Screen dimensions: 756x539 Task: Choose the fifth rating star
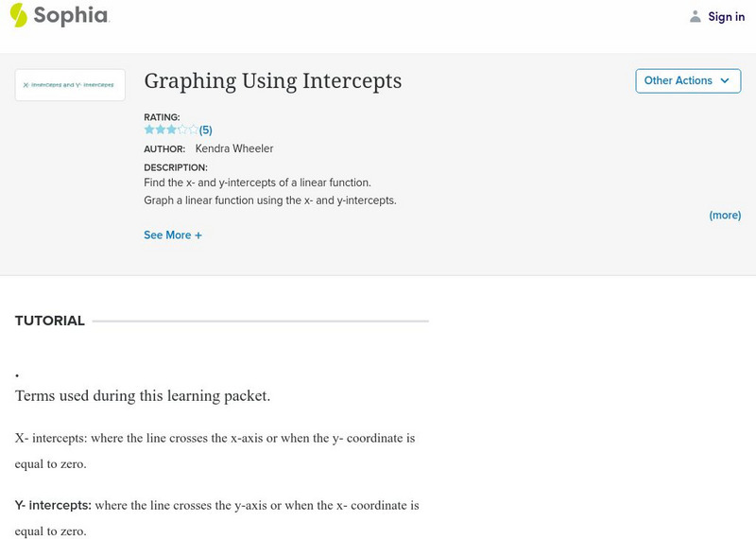[193, 130]
